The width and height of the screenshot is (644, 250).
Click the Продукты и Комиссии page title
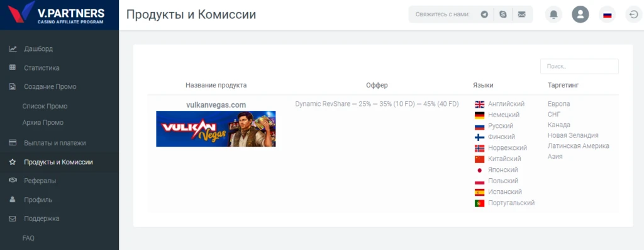(x=191, y=14)
